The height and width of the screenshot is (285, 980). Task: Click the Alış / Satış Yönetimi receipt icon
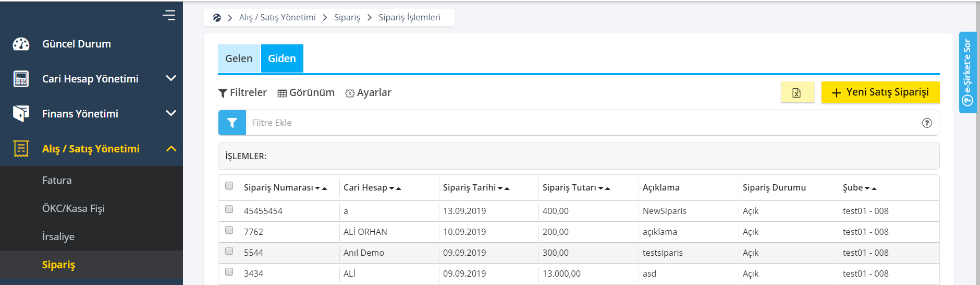point(21,149)
